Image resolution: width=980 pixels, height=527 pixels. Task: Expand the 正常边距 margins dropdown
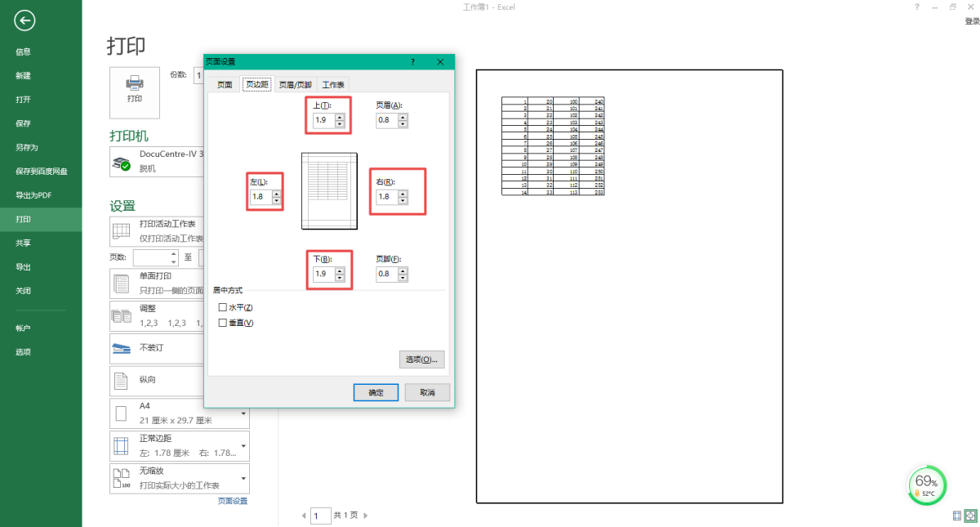[243, 446]
